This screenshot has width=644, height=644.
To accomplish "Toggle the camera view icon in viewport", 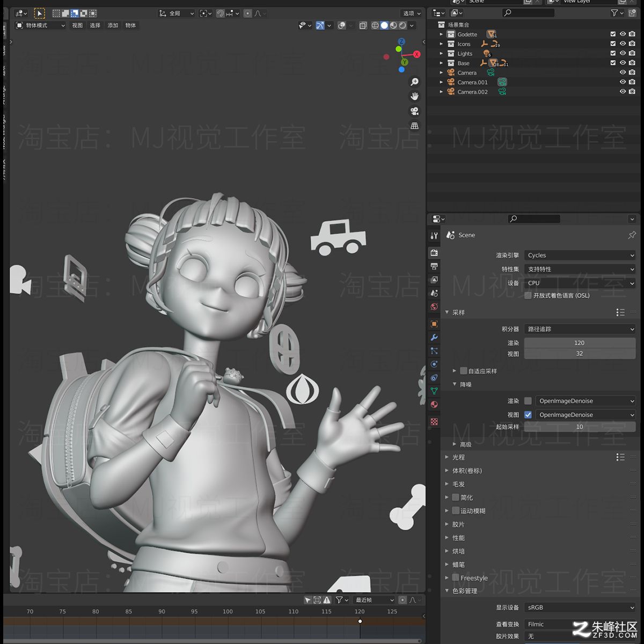I will [414, 111].
